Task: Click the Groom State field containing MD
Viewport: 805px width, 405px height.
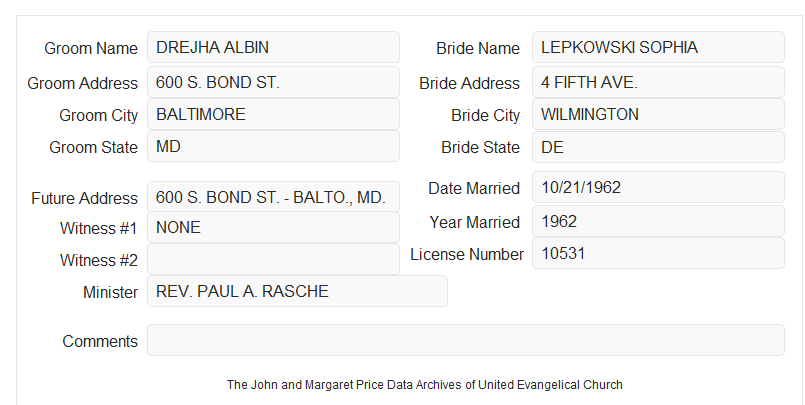Action: click(x=273, y=146)
